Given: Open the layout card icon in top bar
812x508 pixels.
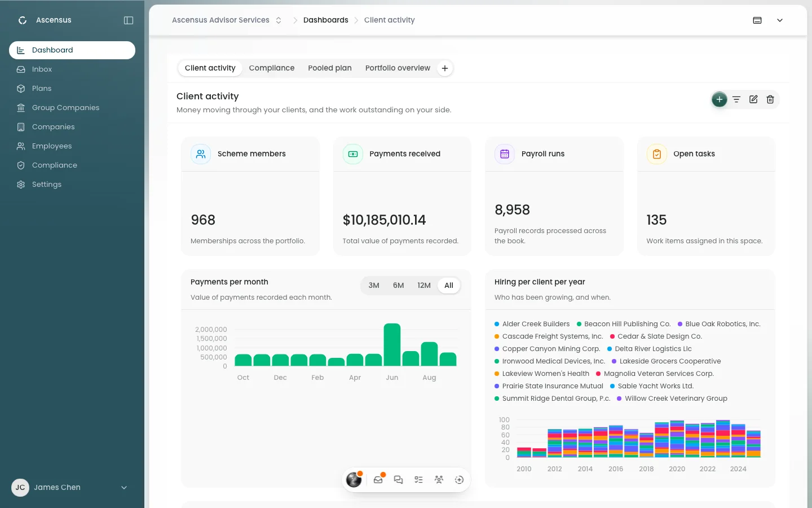Looking at the screenshot, I should tap(757, 20).
